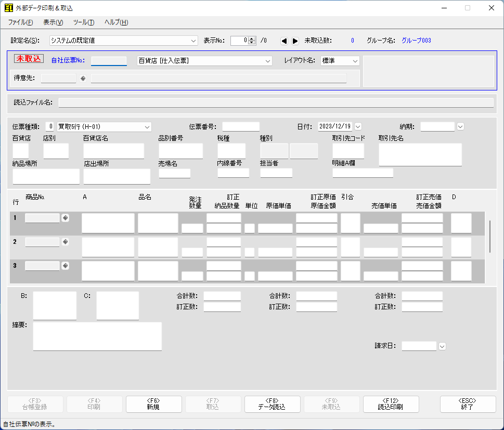The image size is (504, 430).
Task: Open product lookup icon in row 1
Action: click(x=65, y=218)
